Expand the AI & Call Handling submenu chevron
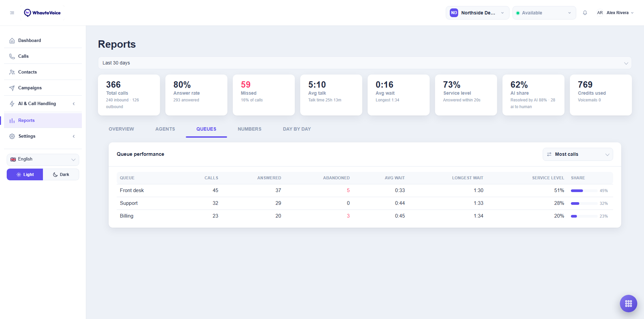The image size is (644, 319). tap(74, 104)
